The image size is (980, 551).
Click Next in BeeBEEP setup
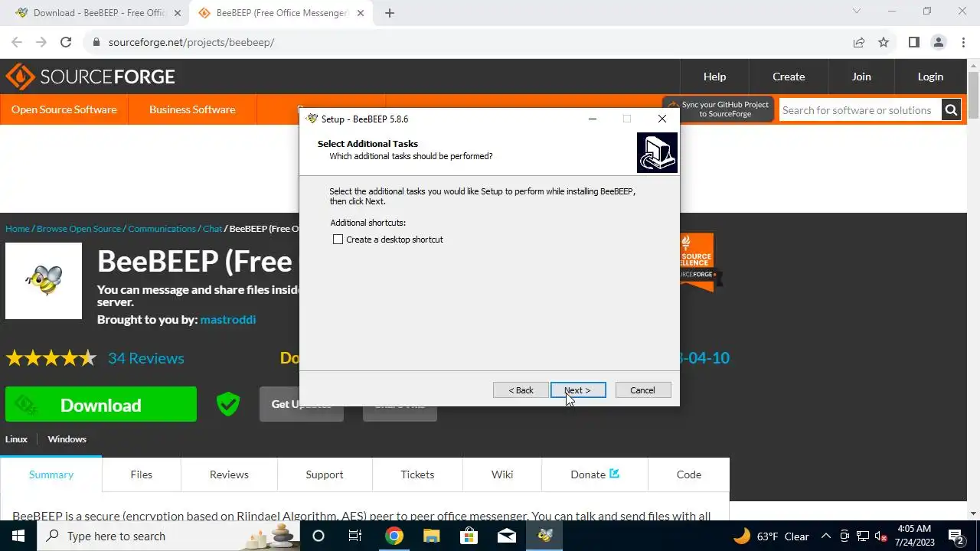pyautogui.click(x=578, y=390)
